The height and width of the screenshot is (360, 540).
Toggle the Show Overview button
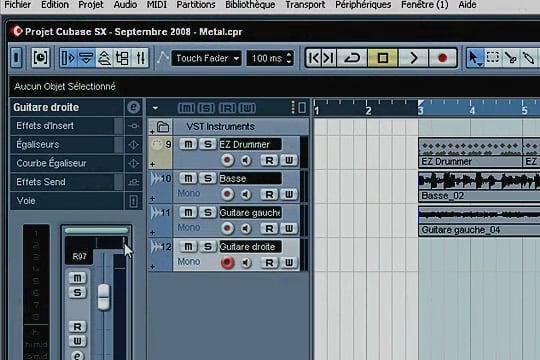coord(104,58)
